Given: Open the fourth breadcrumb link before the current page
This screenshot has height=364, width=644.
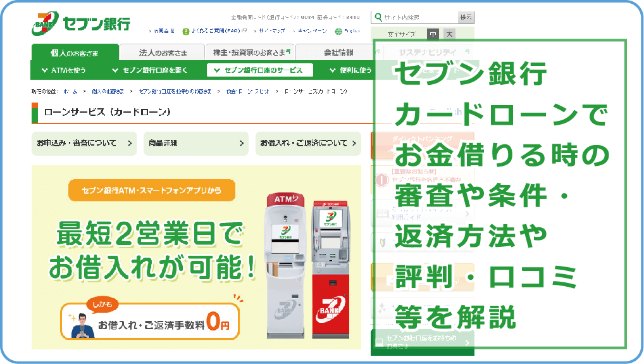Looking at the screenshot, I should (x=247, y=91).
